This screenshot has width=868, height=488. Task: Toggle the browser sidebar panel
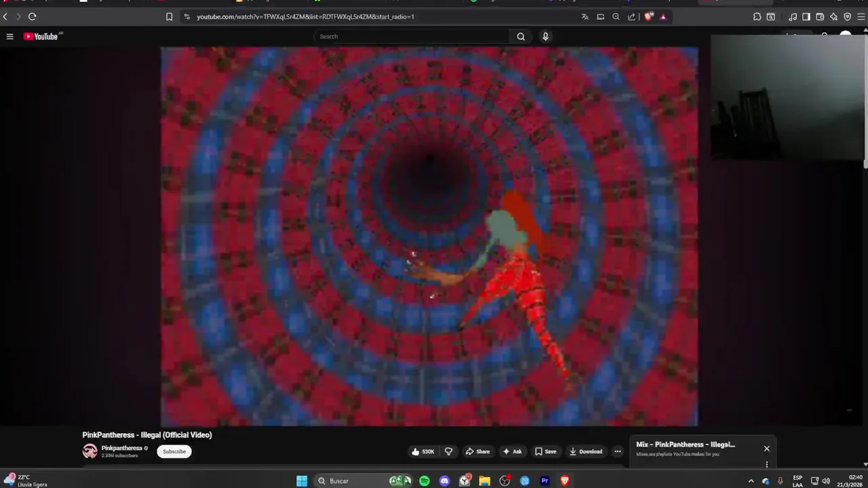coord(806,16)
